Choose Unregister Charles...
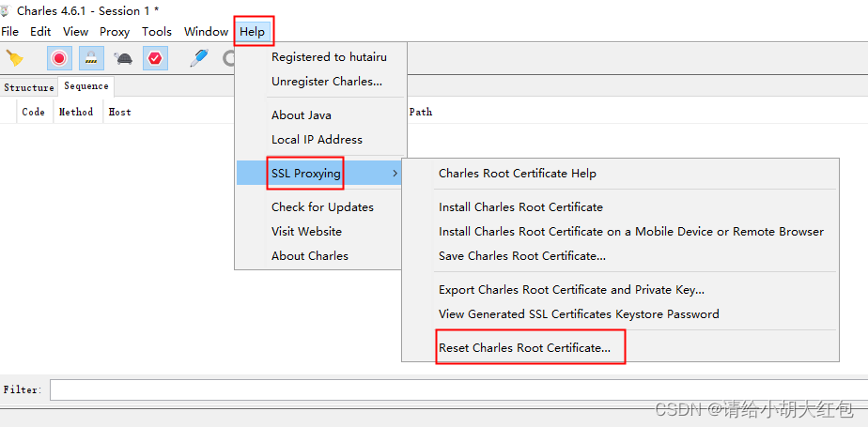868x427 pixels. pyautogui.click(x=321, y=82)
